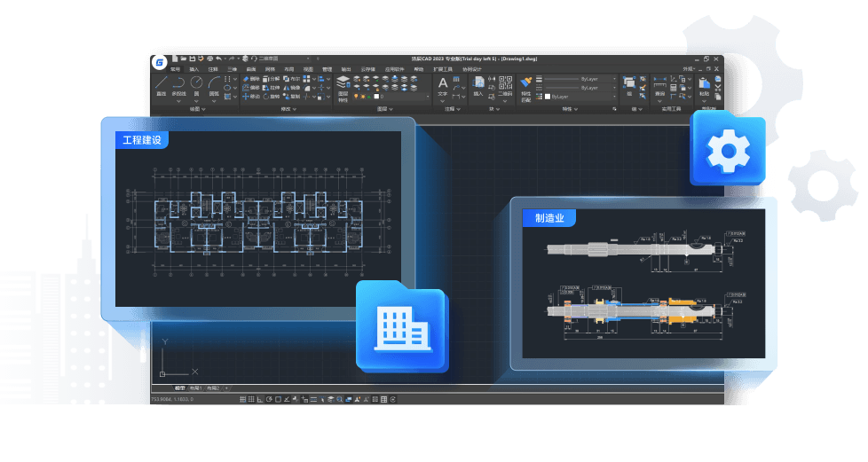Screen dimensions: 868x462
Task: Open the 制造业 shaft drawing preview card
Action: pyautogui.click(x=643, y=283)
